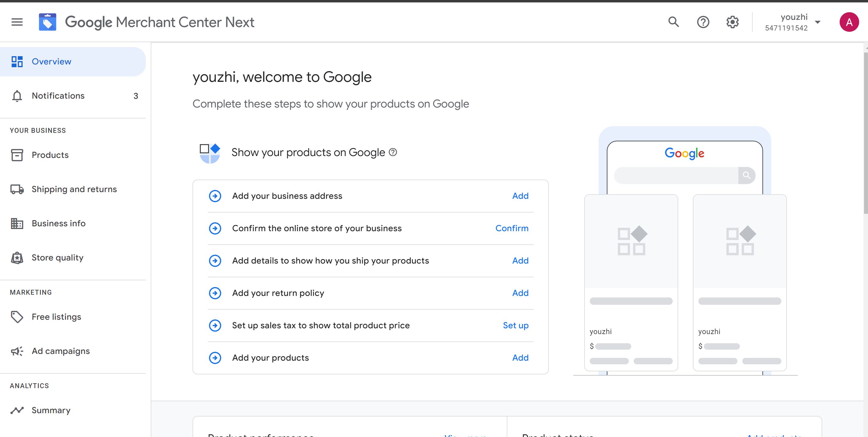Click arrow icon for sales tax step
The width and height of the screenshot is (868, 437).
coord(215,326)
